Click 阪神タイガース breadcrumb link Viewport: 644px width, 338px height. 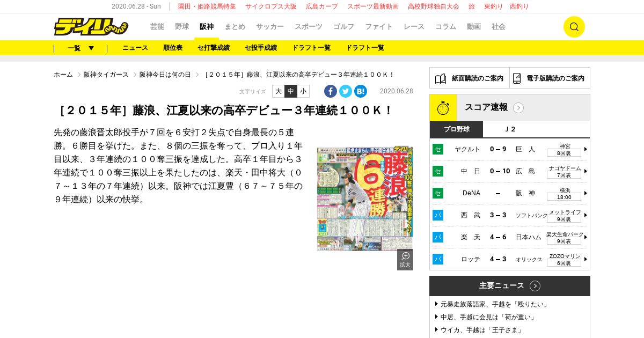[106, 75]
